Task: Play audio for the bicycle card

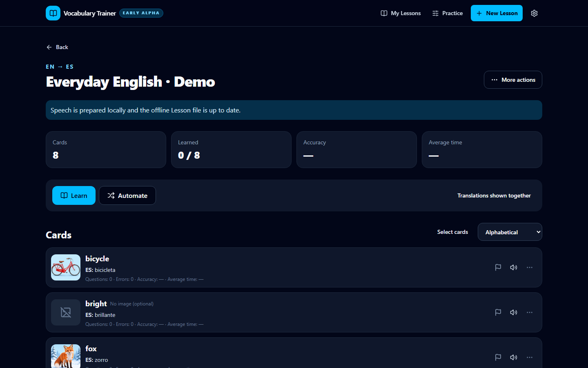Action: tap(514, 267)
